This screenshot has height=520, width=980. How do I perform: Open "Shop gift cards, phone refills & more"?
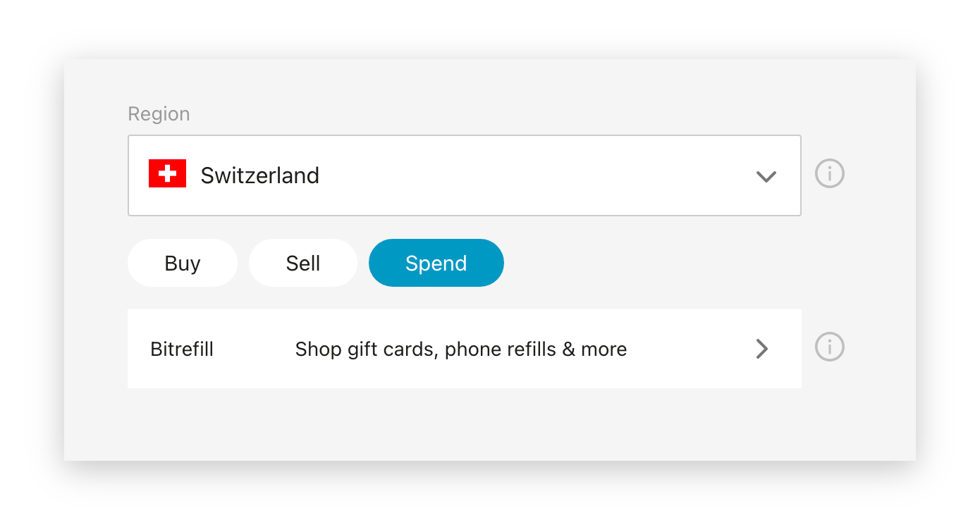pyautogui.click(x=460, y=349)
